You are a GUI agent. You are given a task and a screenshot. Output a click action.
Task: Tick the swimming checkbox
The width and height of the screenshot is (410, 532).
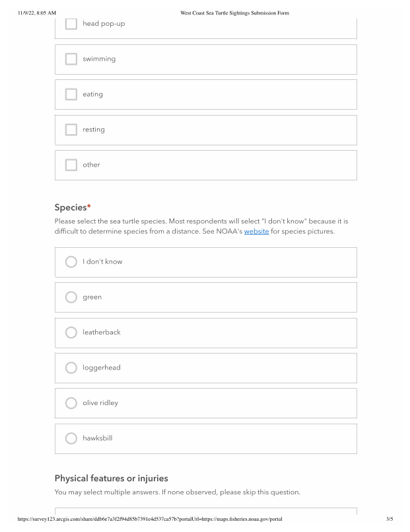(x=71, y=59)
